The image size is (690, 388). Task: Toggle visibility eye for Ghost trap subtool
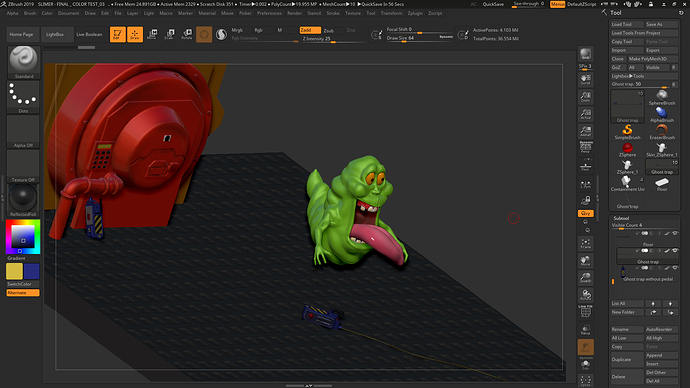coord(675,250)
